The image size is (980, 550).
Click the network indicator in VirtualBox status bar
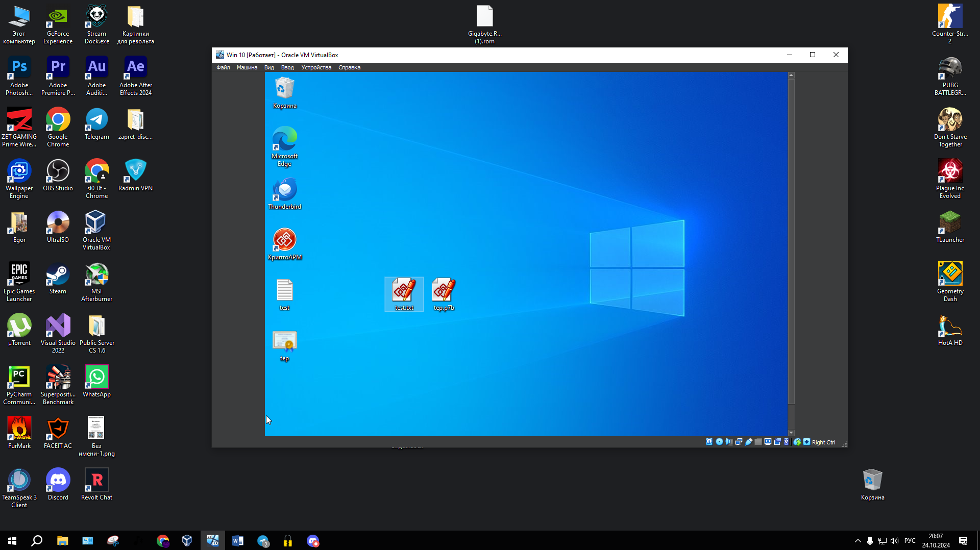[x=739, y=442]
